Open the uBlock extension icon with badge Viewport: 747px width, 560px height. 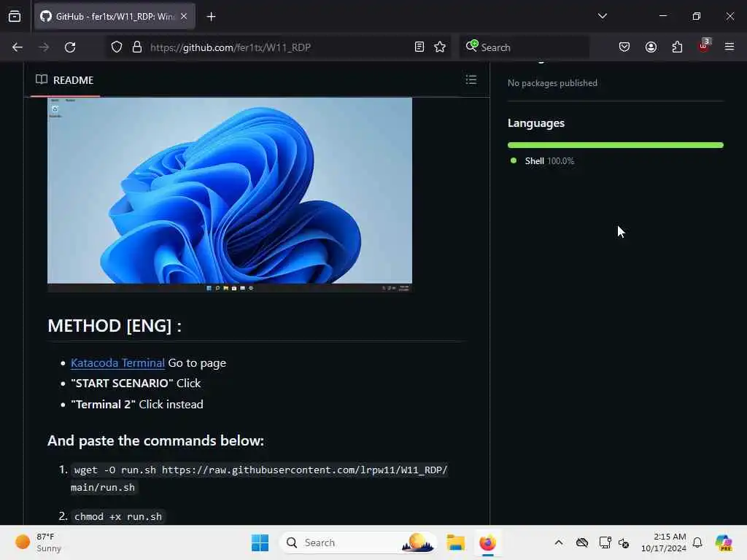click(704, 45)
